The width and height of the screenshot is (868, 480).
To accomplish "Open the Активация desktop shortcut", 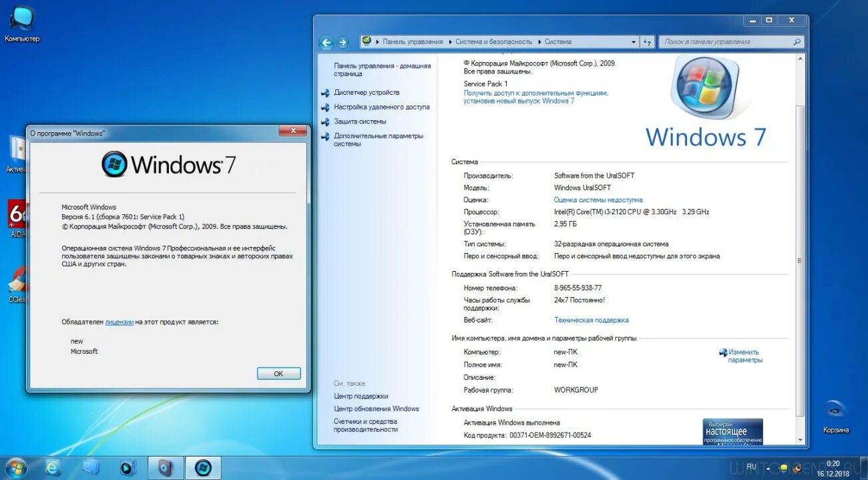I will pyautogui.click(x=17, y=154).
